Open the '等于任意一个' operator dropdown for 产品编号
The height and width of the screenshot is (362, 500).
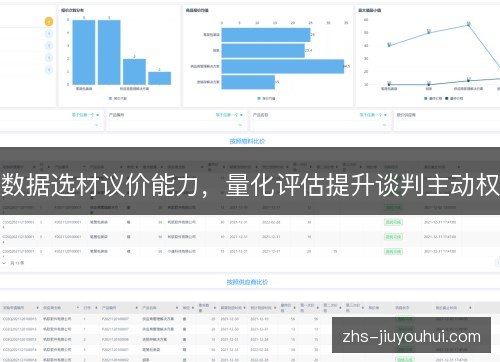pos(229,115)
